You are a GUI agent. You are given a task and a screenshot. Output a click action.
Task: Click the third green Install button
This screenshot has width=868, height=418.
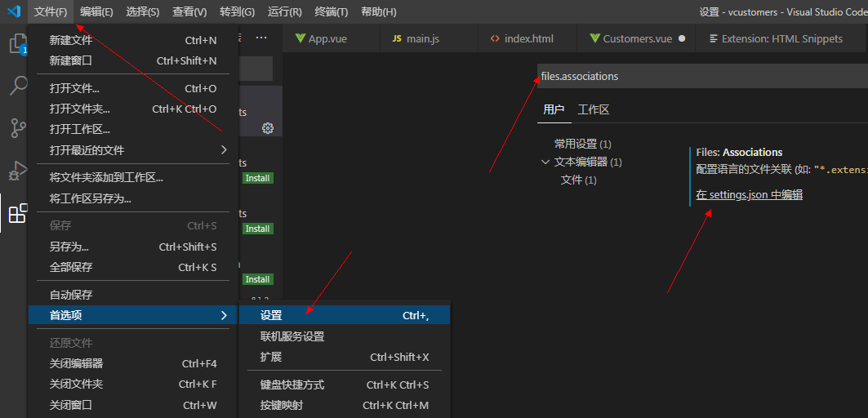click(257, 279)
